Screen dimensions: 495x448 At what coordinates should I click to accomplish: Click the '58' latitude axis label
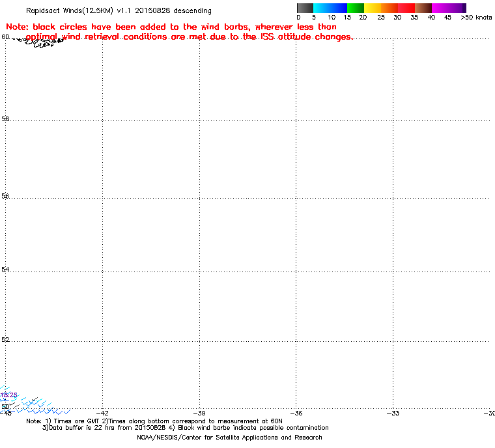[5, 119]
